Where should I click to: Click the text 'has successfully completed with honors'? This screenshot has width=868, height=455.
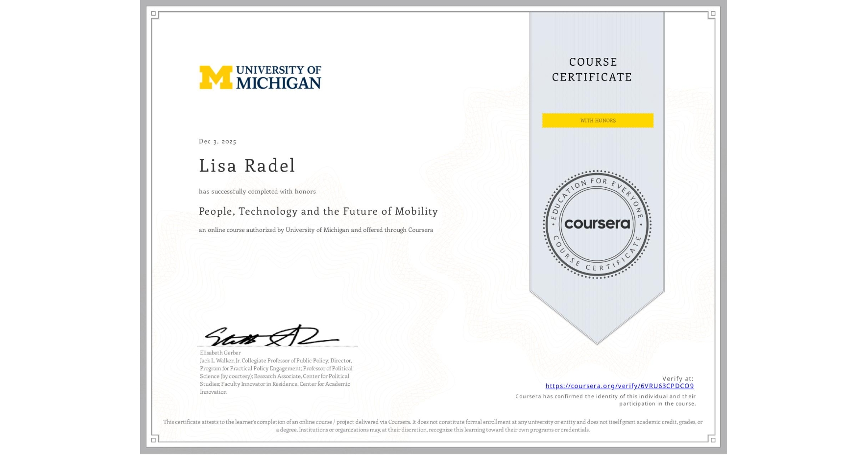click(x=257, y=191)
